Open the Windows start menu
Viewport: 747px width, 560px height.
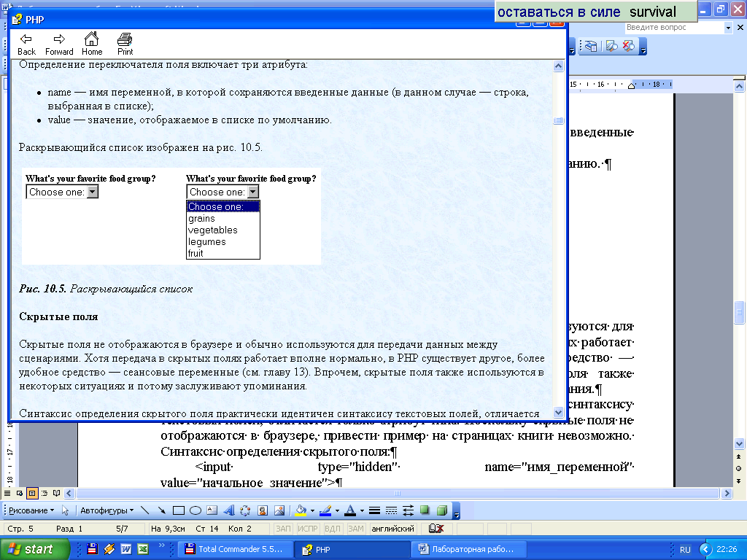[x=35, y=549]
